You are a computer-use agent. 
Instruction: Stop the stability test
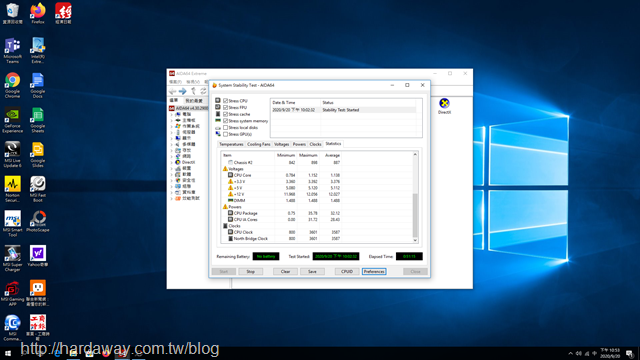[x=251, y=271]
